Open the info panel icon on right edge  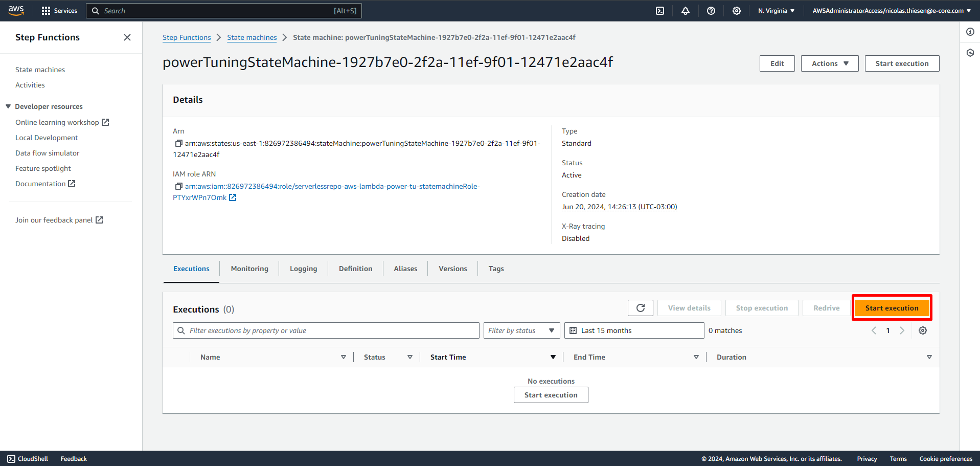970,32
